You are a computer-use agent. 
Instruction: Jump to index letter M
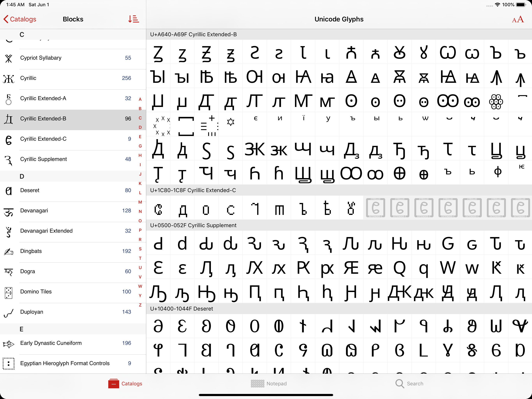click(x=140, y=202)
